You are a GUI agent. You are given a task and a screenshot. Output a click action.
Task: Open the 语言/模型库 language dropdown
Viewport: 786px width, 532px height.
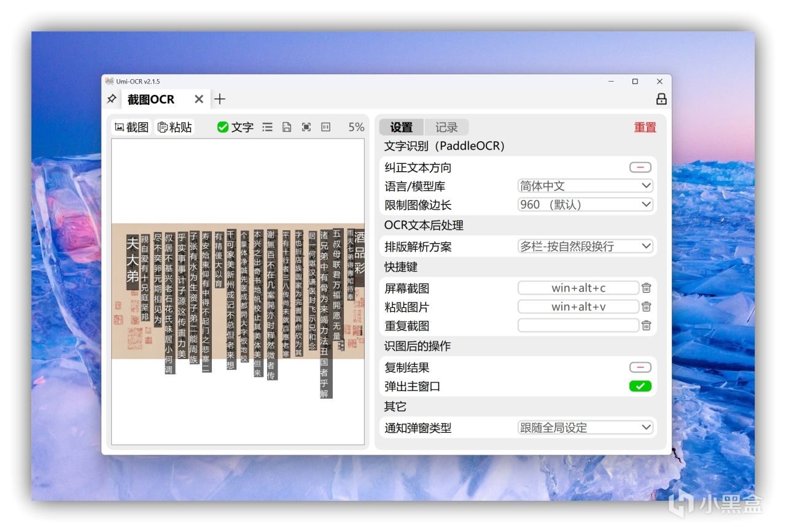[584, 185]
